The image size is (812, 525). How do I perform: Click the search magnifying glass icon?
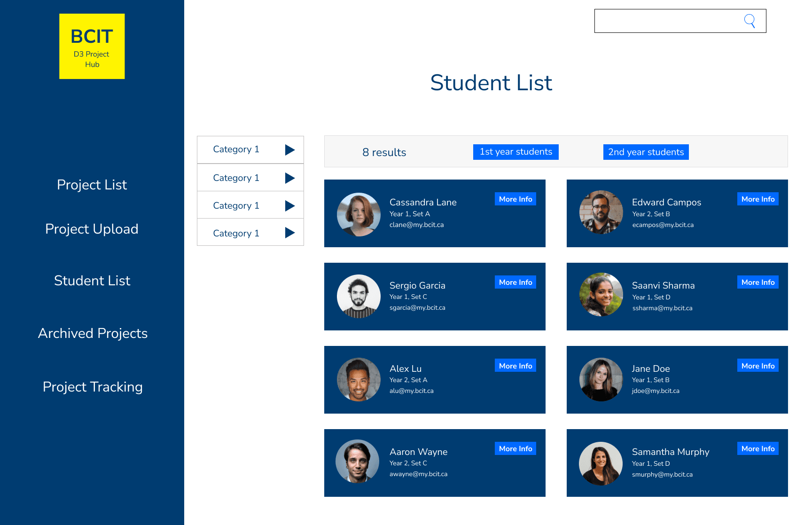coord(749,21)
